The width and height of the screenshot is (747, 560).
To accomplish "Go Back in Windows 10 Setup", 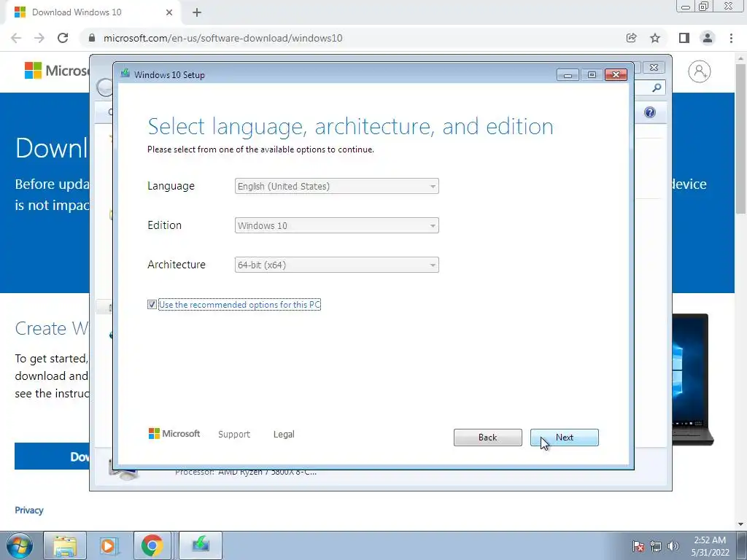I will [487, 437].
